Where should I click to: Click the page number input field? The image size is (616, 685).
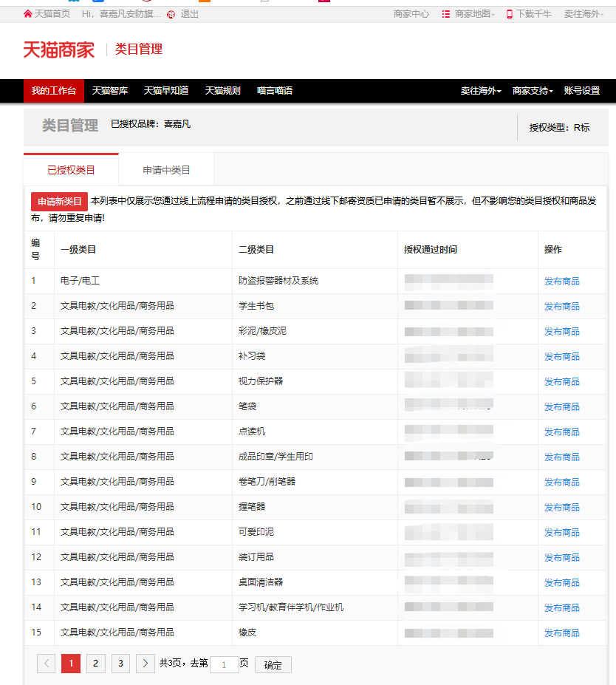(x=224, y=664)
